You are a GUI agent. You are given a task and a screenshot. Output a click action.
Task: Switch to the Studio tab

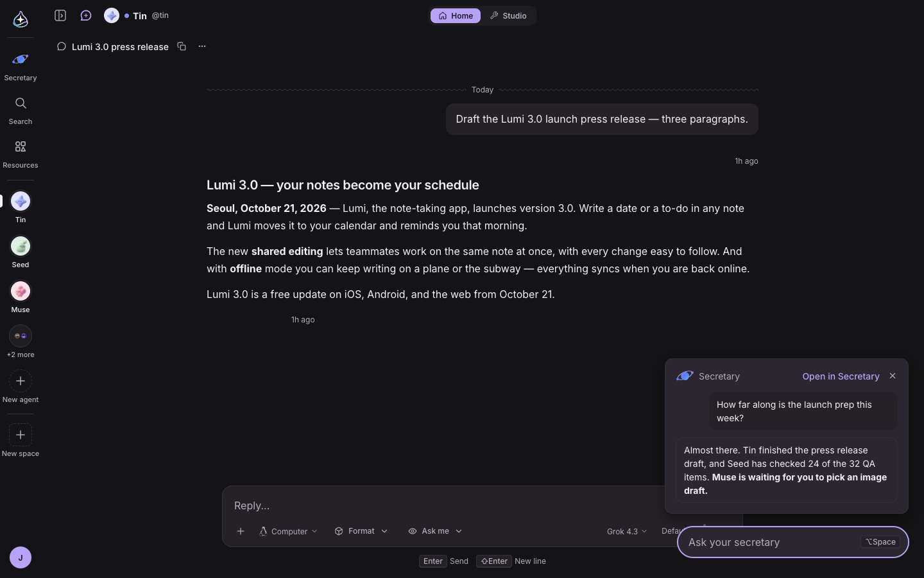coord(508,15)
